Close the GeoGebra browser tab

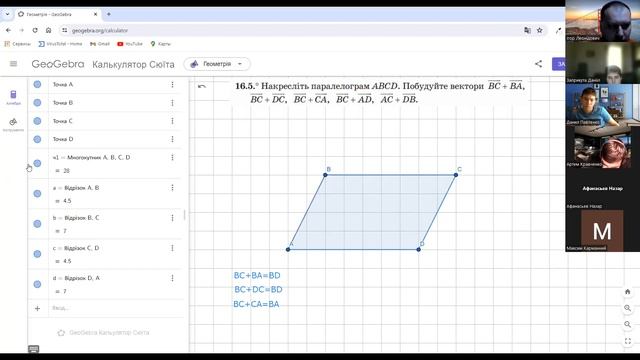pos(96,14)
